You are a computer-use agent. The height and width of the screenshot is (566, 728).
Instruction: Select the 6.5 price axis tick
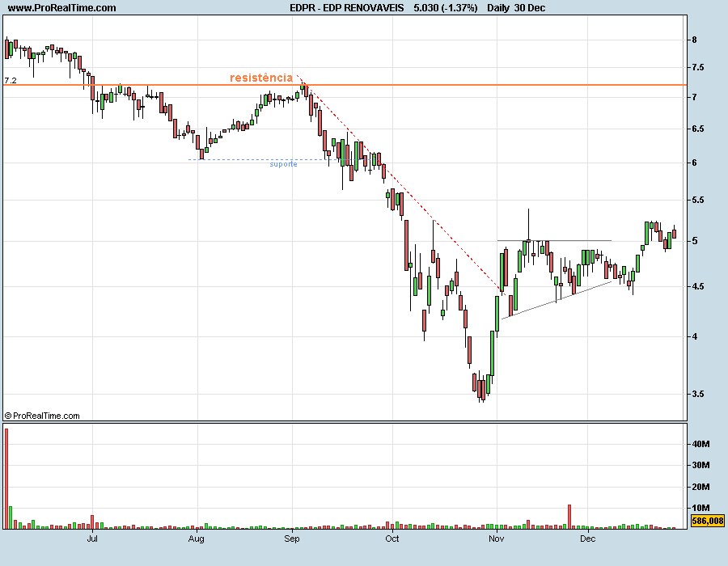click(698, 129)
